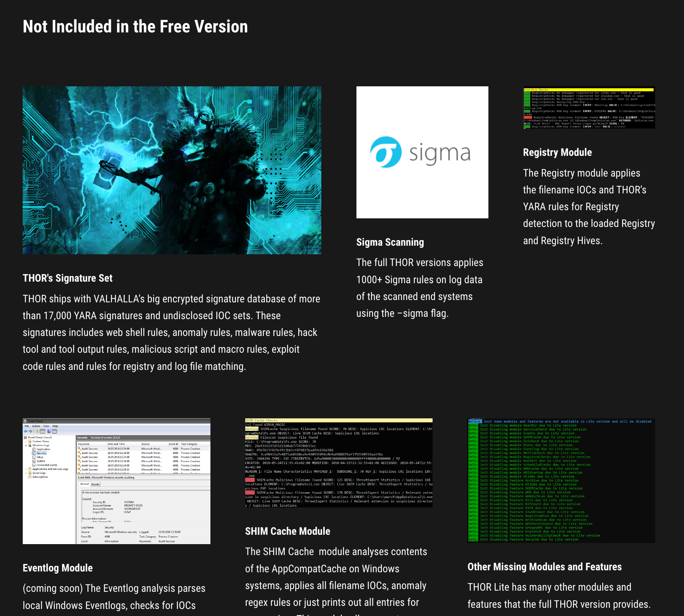Open the SHIM Cache Checks terminal screenshot
Screen dimensions: 684x616
338,463
